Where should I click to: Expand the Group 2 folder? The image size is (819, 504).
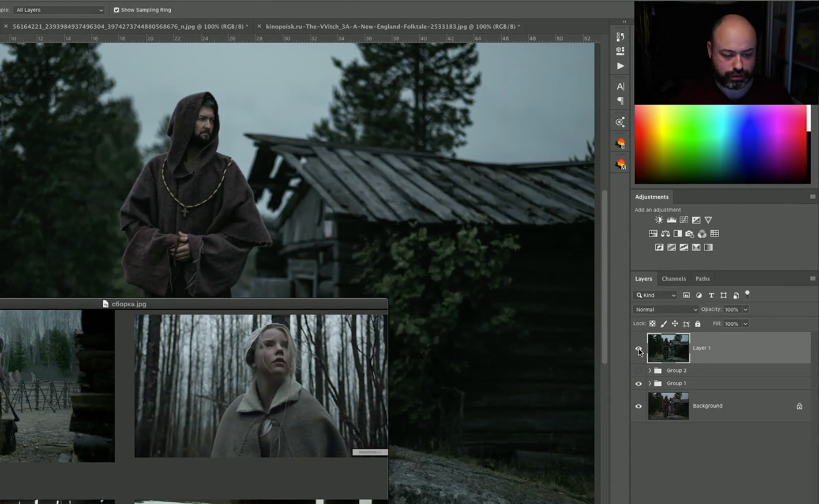(x=649, y=370)
